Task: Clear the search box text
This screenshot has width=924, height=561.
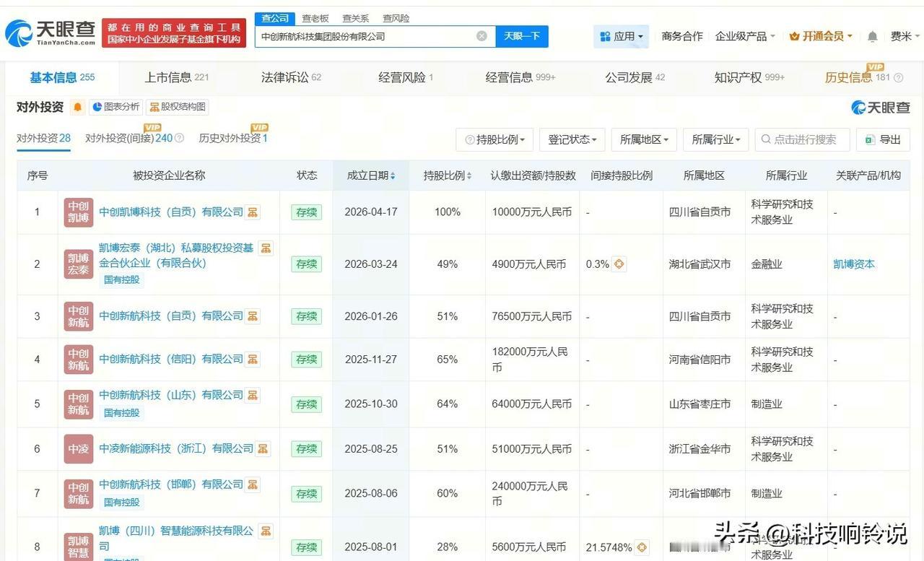Action: coord(481,36)
